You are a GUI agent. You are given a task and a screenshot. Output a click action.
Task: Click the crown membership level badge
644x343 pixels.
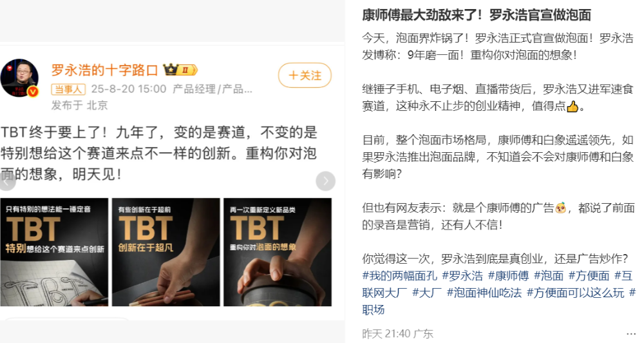pos(180,70)
